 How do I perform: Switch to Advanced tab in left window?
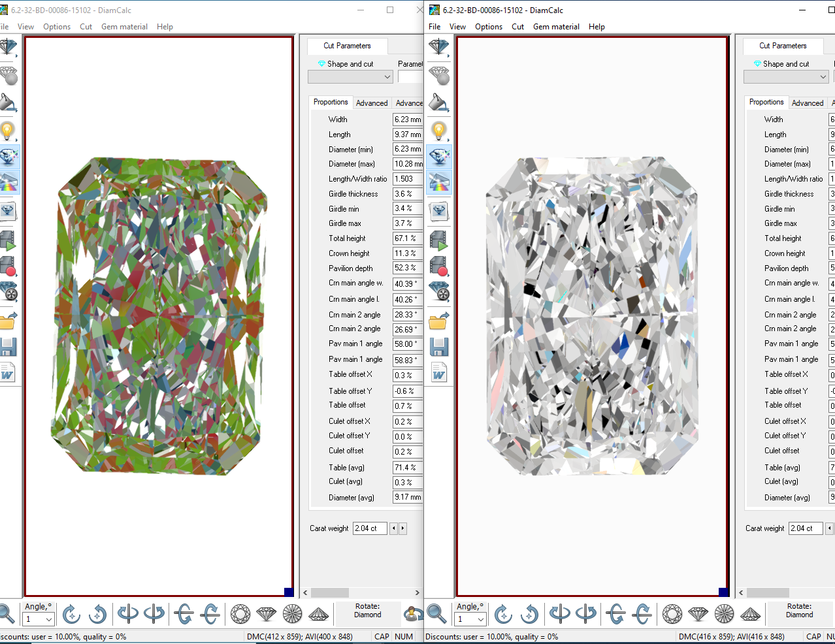pyautogui.click(x=372, y=103)
